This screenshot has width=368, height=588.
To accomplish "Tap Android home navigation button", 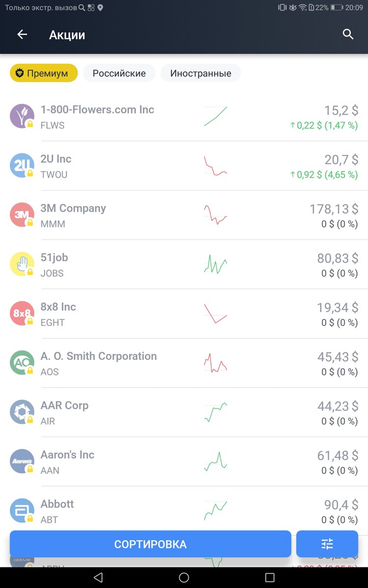I will tap(184, 577).
